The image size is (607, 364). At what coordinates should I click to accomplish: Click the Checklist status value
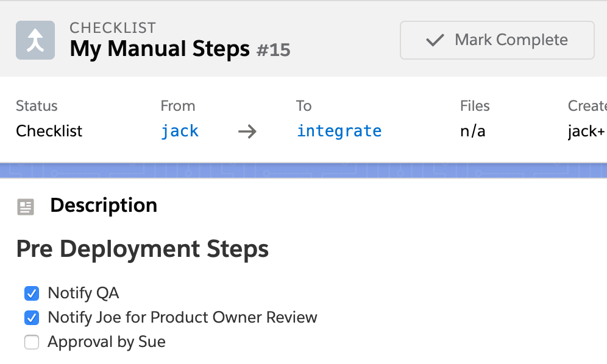point(49,131)
